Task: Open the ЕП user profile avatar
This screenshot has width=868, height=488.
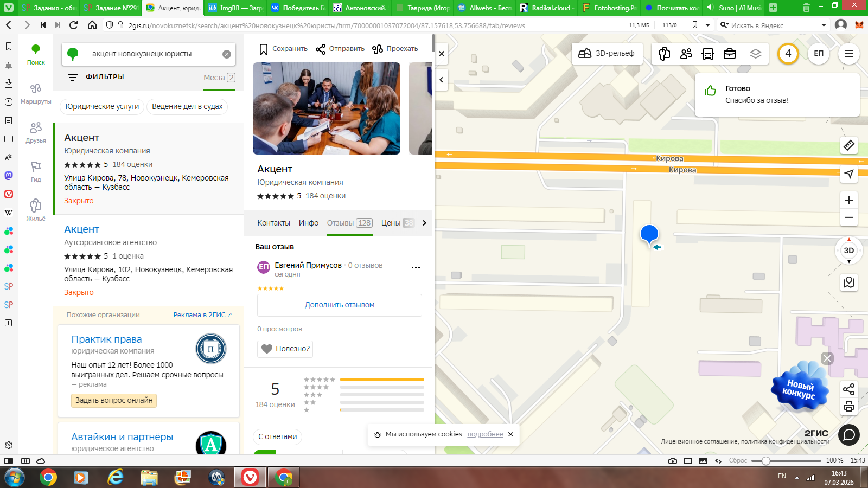Action: pyautogui.click(x=819, y=53)
